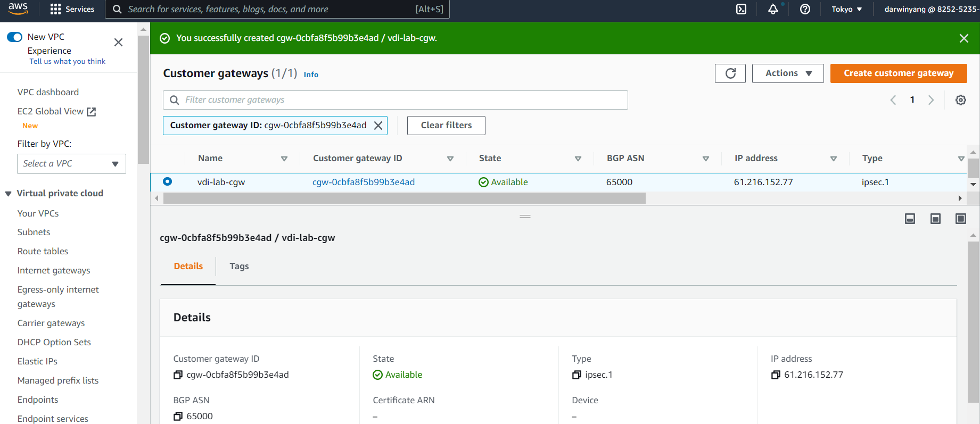980x424 pixels.
Task: Open the Actions dropdown
Action: click(x=787, y=73)
